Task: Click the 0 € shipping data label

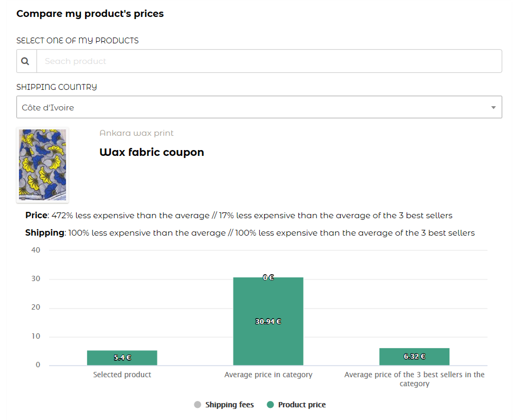Action: point(268,277)
